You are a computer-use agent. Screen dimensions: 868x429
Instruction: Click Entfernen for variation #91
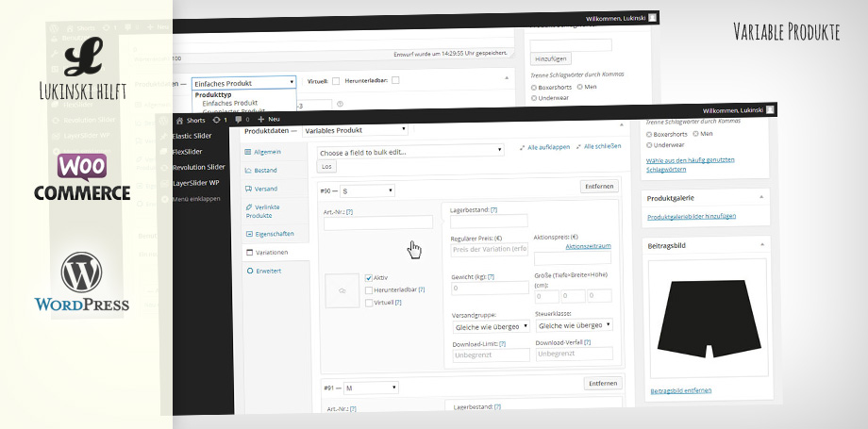tap(604, 383)
